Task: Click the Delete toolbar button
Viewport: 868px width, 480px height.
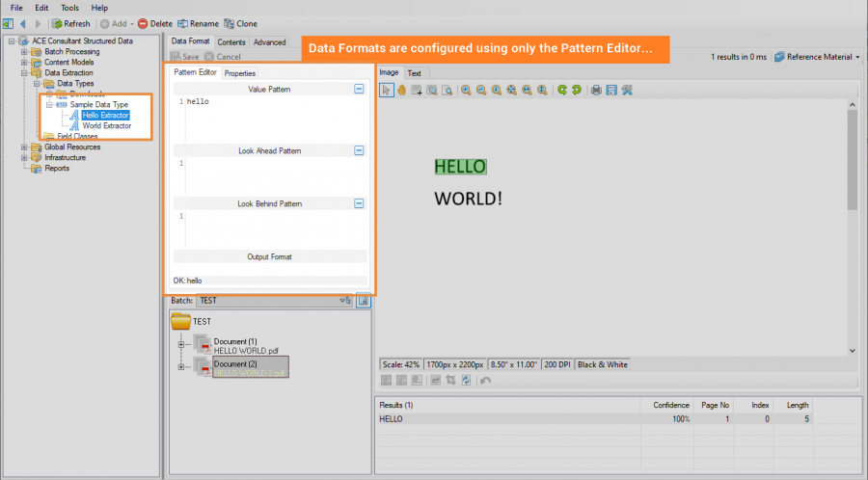Action: (x=155, y=24)
